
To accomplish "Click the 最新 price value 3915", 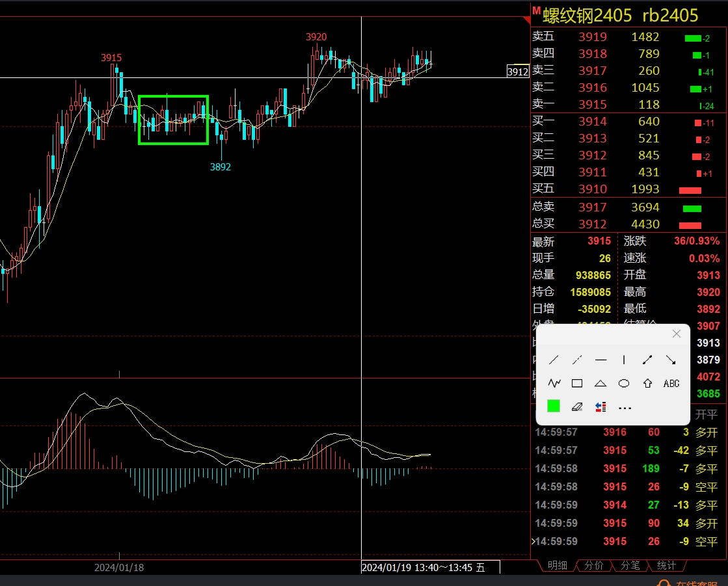I will click(599, 241).
